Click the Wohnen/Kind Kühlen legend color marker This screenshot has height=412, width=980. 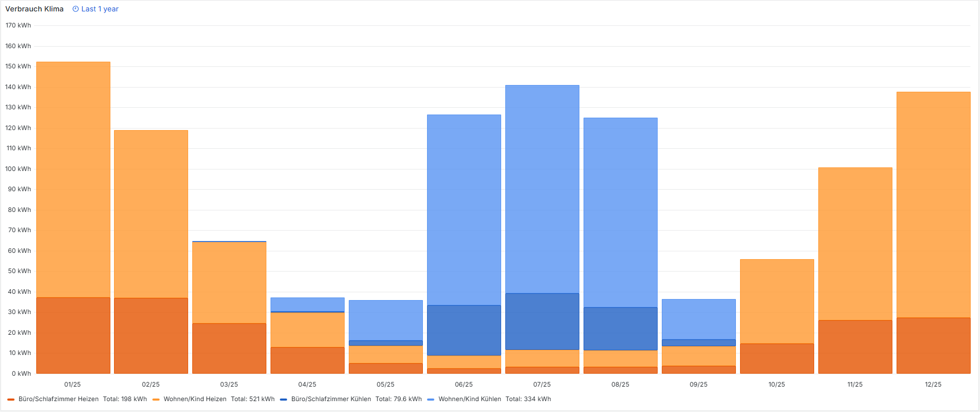431,400
